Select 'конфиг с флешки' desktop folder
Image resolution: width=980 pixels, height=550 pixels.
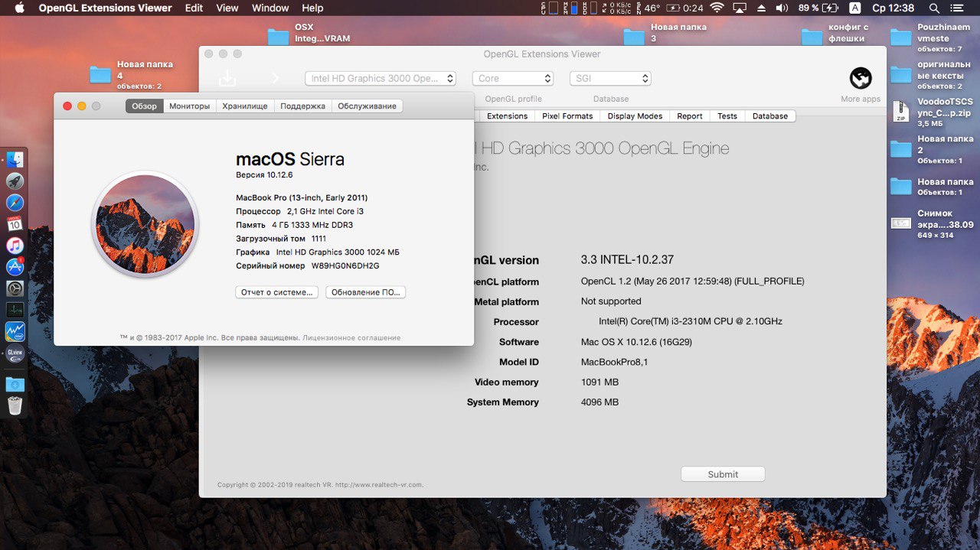point(812,37)
